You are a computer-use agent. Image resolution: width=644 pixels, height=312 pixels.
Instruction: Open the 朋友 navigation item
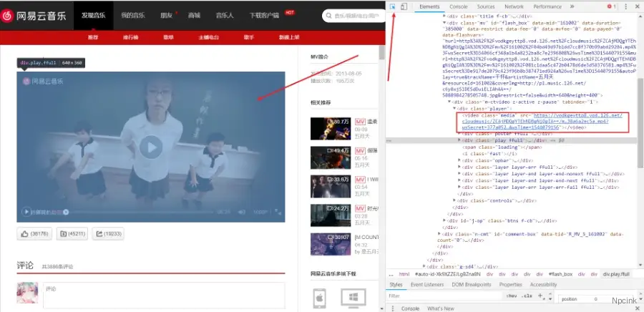tap(166, 16)
